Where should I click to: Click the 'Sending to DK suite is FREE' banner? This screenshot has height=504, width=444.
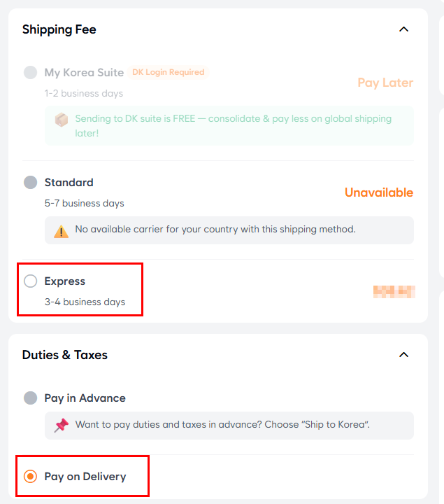[x=229, y=126]
